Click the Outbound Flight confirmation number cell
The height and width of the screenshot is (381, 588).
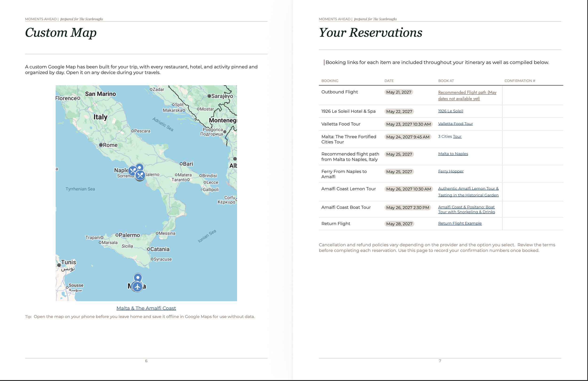click(533, 95)
